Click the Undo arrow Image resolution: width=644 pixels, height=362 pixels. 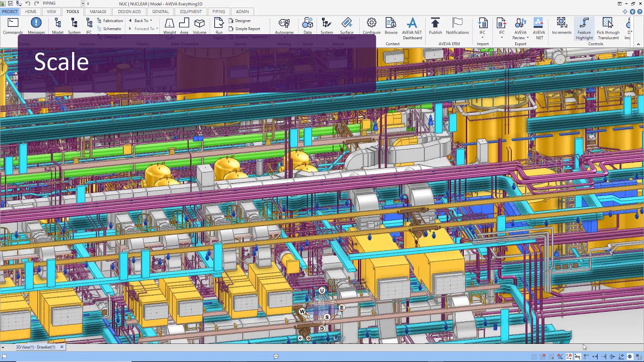pyautogui.click(x=28, y=4)
